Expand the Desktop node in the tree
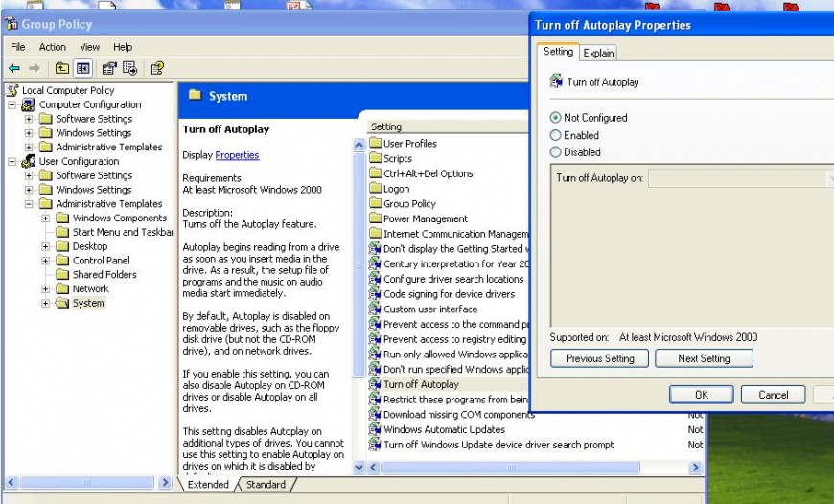 pyautogui.click(x=46, y=246)
